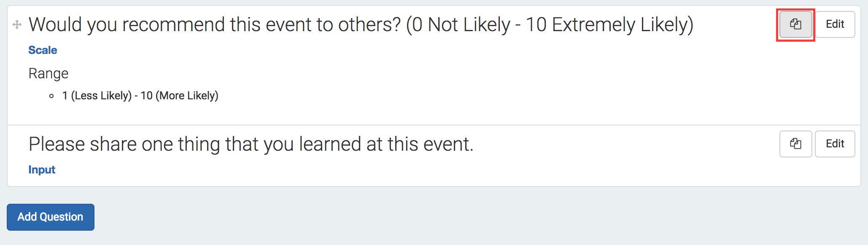Click 'Please share one thing that you learned' title

251,144
